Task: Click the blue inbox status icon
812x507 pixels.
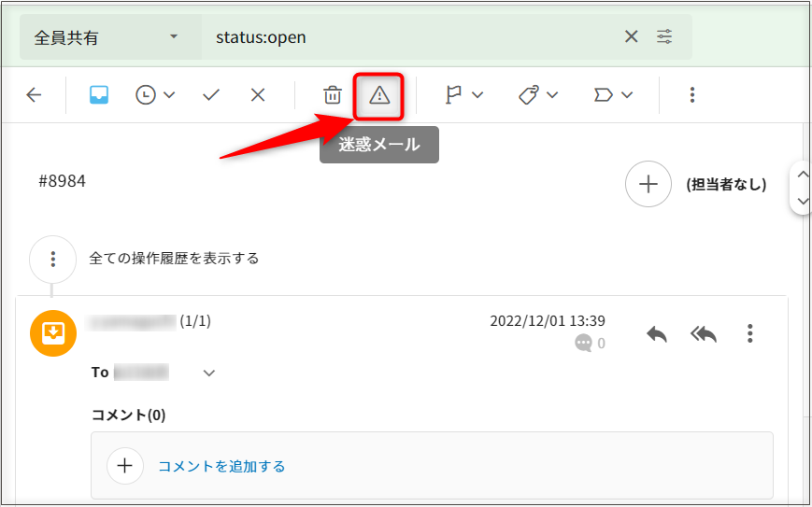Action: [99, 94]
